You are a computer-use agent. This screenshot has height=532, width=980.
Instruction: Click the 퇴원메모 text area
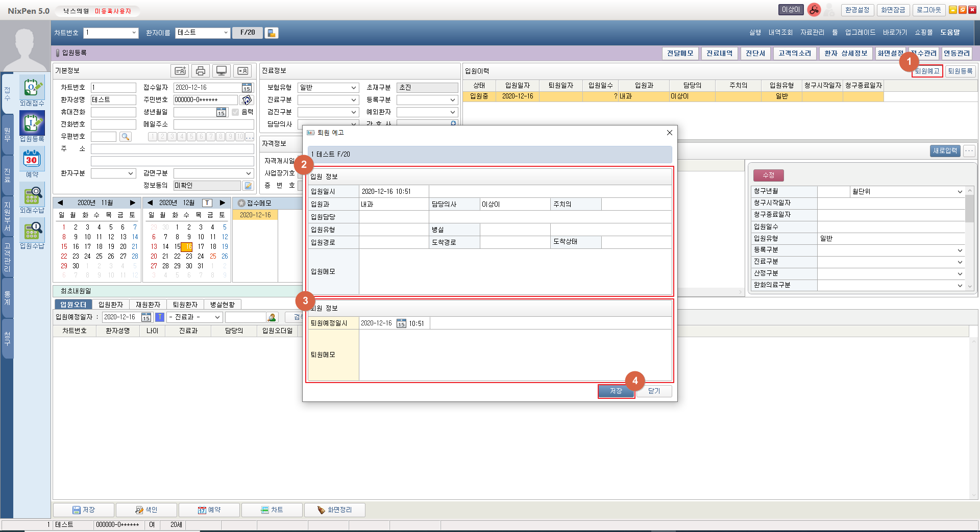514,355
